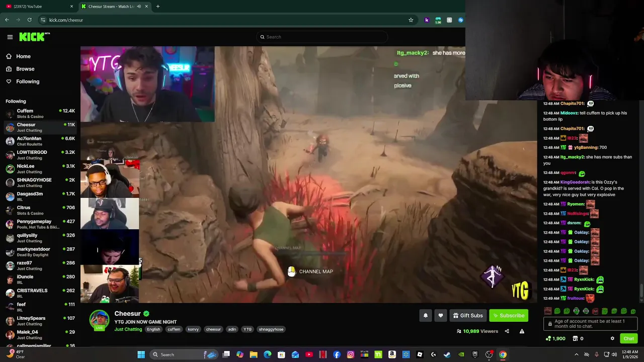Image resolution: width=644 pixels, height=362 pixels.
Task: Open a new browser tab
Action: 158,7
